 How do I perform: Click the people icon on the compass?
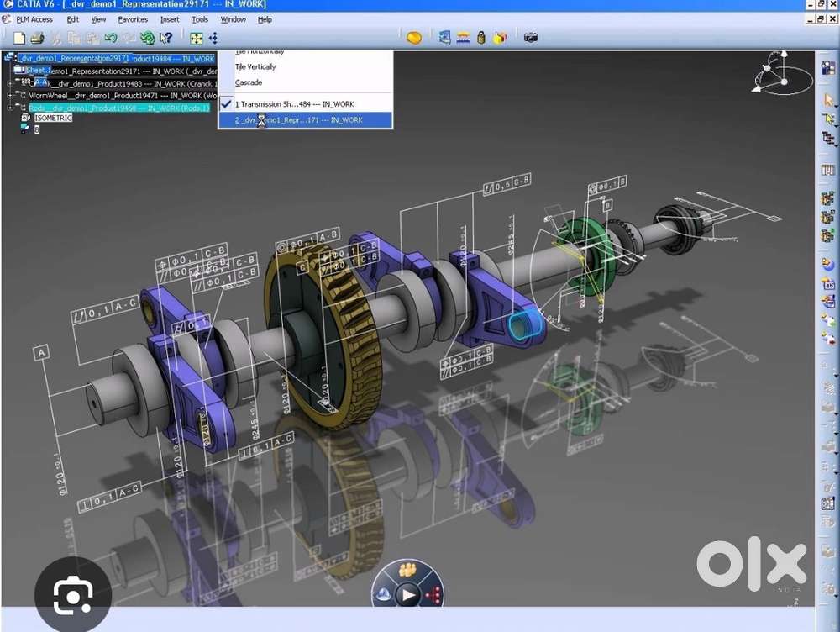click(x=407, y=571)
